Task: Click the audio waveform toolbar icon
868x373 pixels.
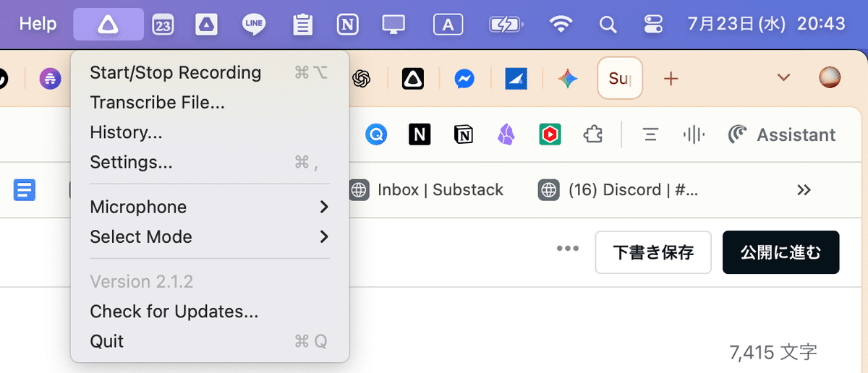Action: [x=694, y=134]
